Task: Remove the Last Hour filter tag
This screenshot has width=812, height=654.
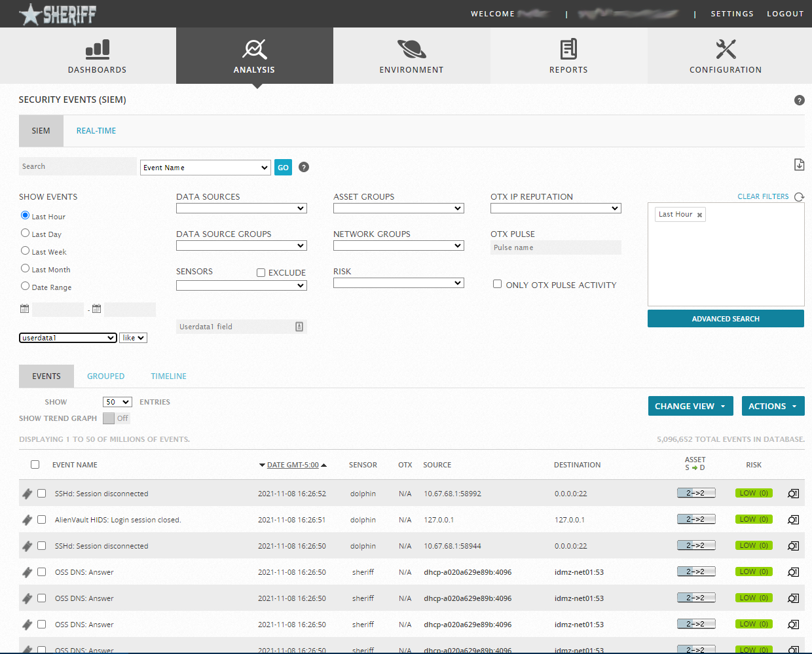Action: [x=699, y=215]
